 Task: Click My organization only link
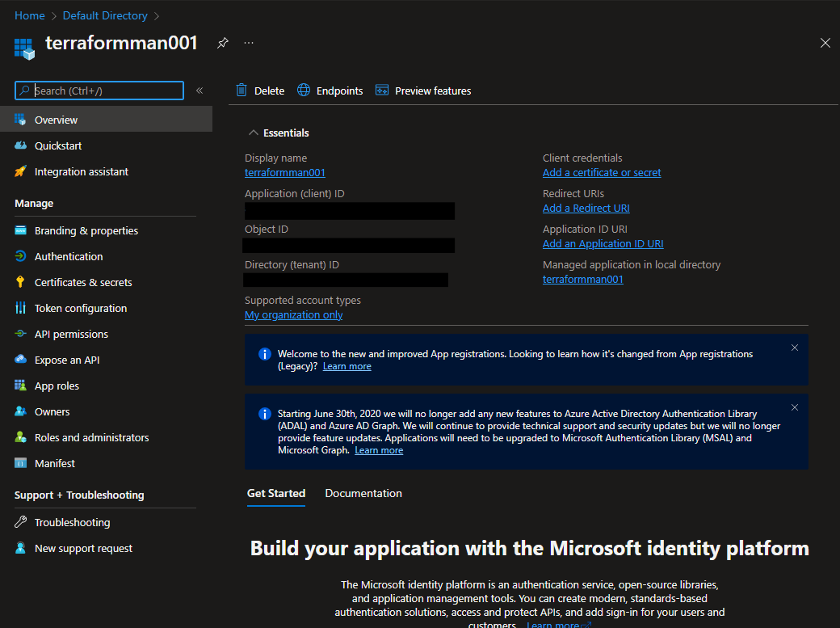[293, 314]
